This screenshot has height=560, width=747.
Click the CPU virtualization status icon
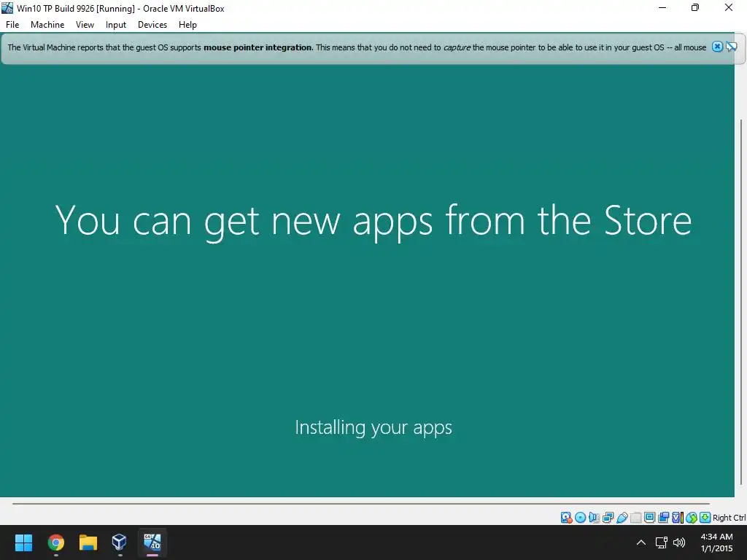click(x=678, y=518)
